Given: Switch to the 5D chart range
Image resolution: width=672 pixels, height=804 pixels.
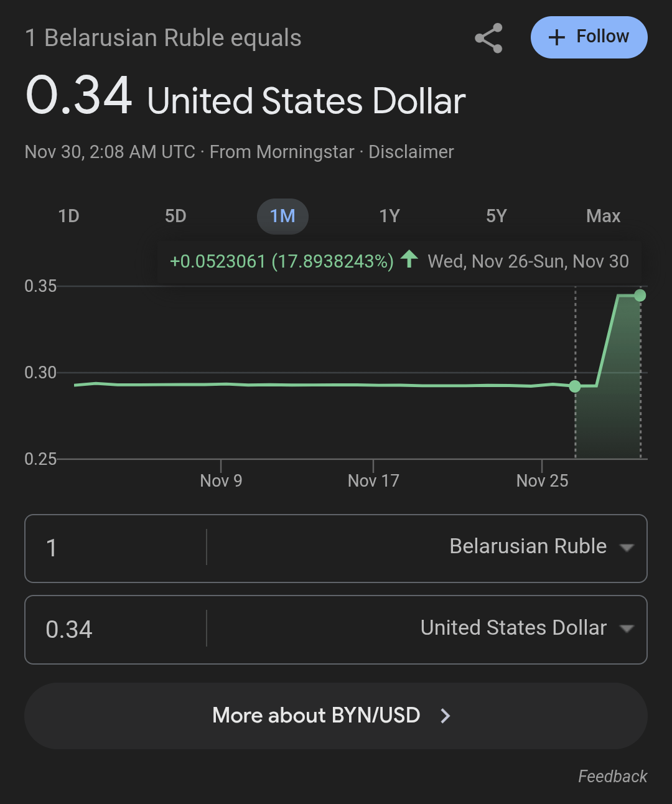Looking at the screenshot, I should click(175, 216).
